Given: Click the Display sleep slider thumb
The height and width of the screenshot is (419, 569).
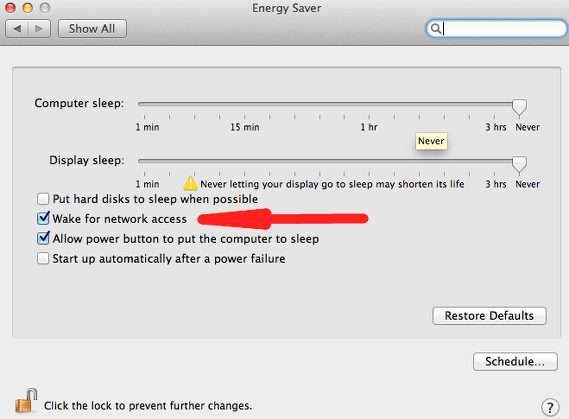Looking at the screenshot, I should pyautogui.click(x=519, y=164).
